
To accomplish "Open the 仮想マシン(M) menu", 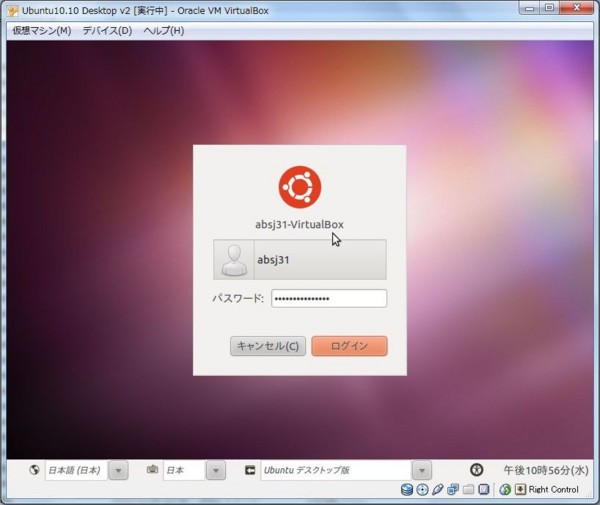I will pyautogui.click(x=42, y=31).
